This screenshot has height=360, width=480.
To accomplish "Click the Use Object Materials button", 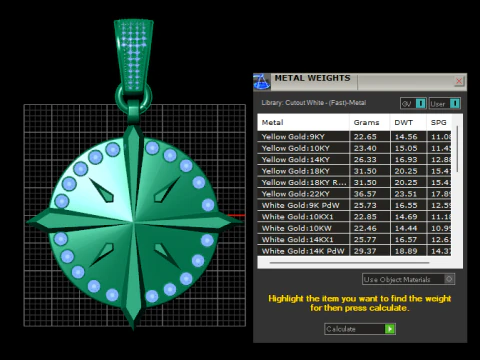I will click(408, 279).
